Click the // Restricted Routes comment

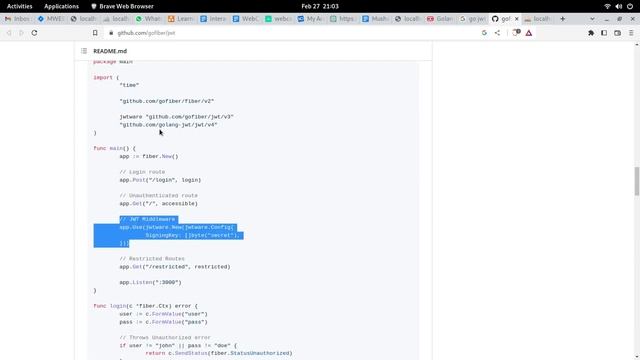tap(152, 259)
